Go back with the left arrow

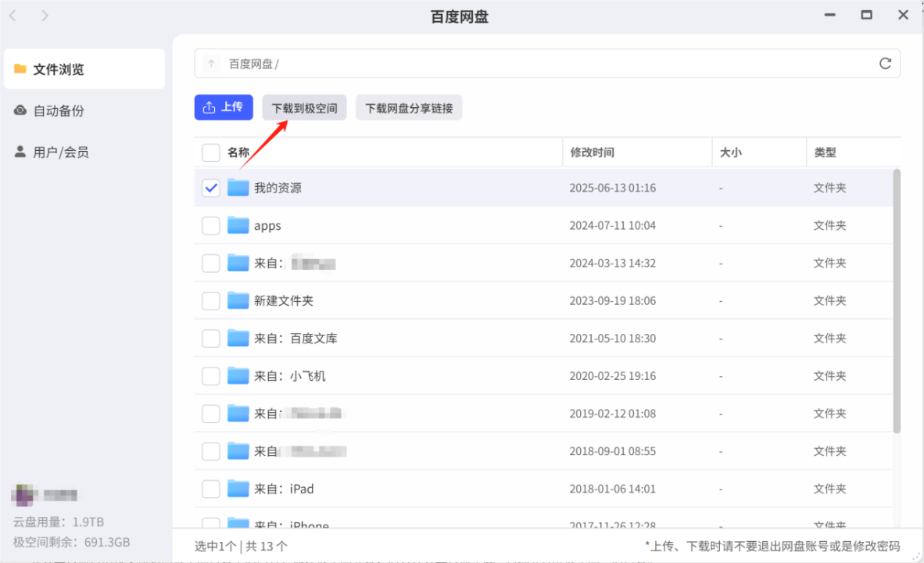pos(13,16)
